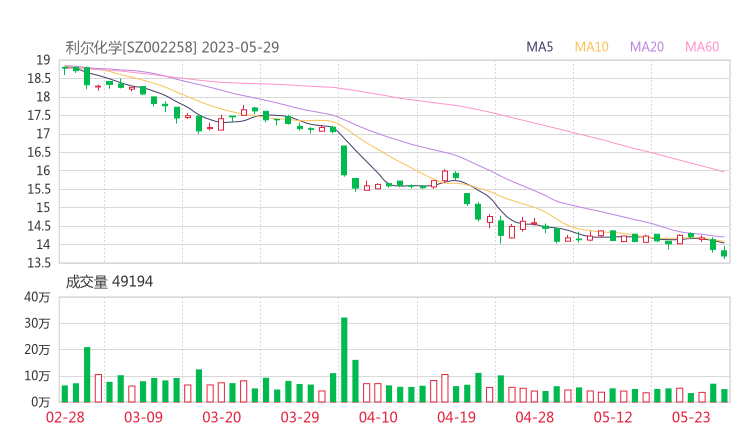Viewport: 740px width, 440px height.
Task: Click the 30万 volume axis label
Action: [37, 323]
